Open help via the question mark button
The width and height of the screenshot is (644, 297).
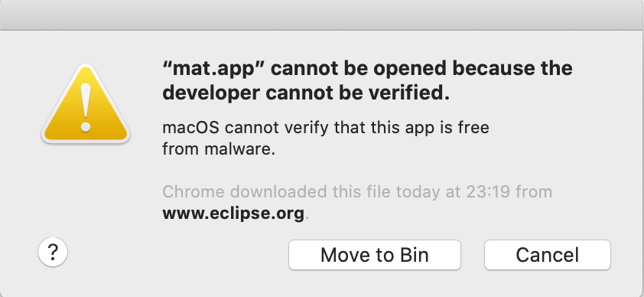click(53, 252)
